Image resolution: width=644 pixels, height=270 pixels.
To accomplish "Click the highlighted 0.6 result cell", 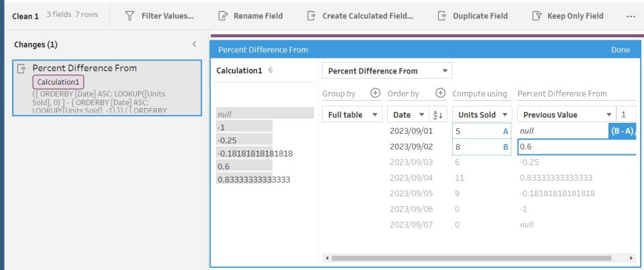I will pyautogui.click(x=577, y=146).
